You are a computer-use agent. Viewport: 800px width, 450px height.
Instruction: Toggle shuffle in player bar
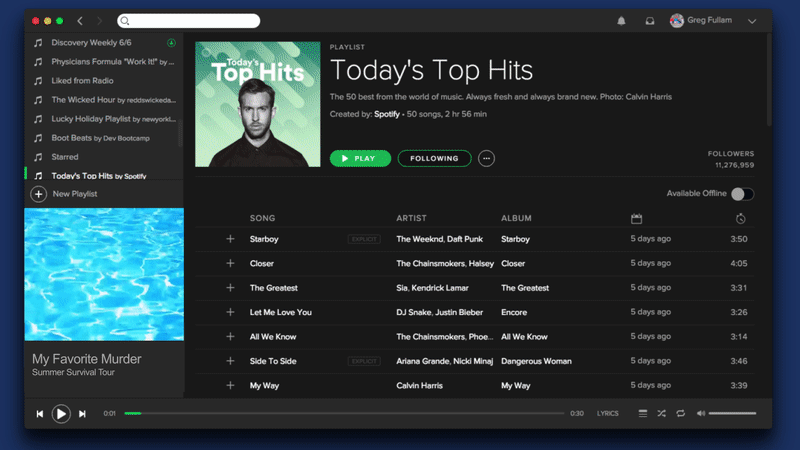(x=662, y=413)
